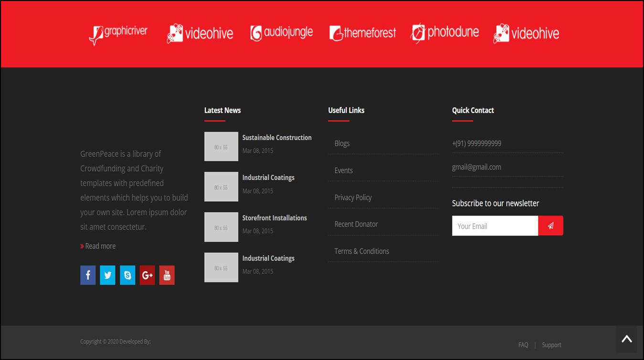Open the Twitter social icon
The image size is (644, 360).
pyautogui.click(x=107, y=275)
